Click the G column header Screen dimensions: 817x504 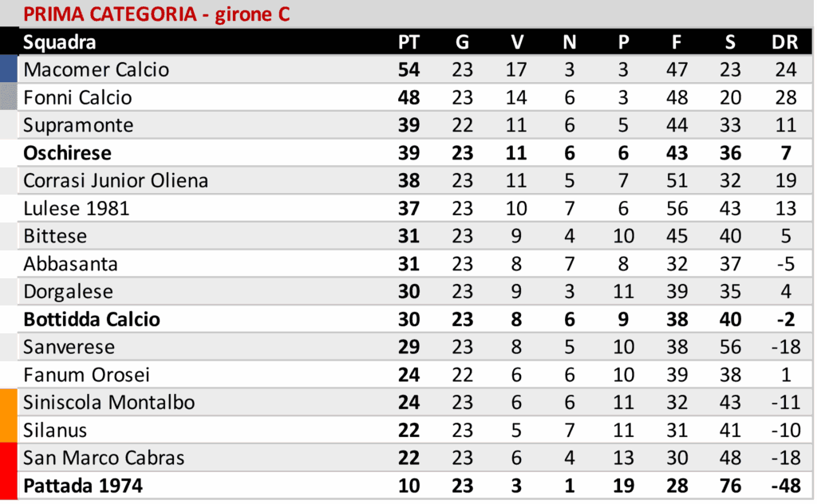click(463, 43)
